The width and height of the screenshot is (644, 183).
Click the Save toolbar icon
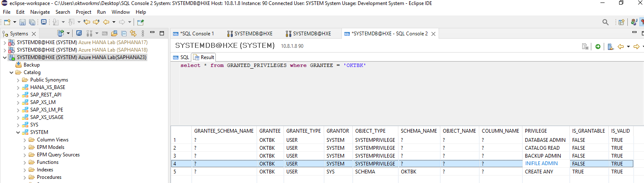pyautogui.click(x=22, y=22)
